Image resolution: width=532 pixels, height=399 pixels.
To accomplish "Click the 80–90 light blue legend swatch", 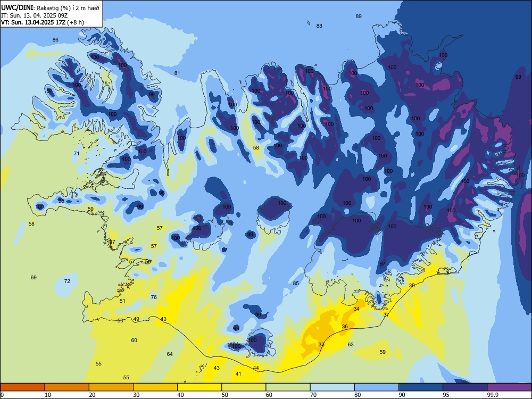I will pos(376,387).
